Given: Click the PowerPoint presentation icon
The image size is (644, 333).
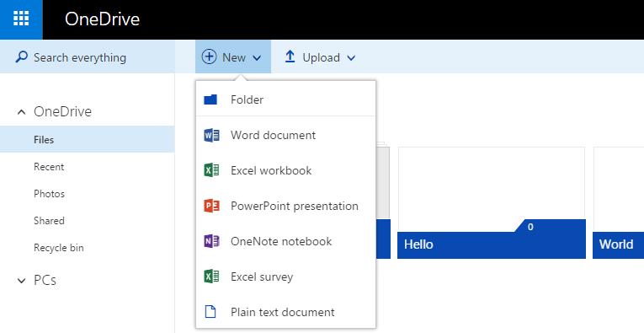Looking at the screenshot, I should (x=211, y=206).
